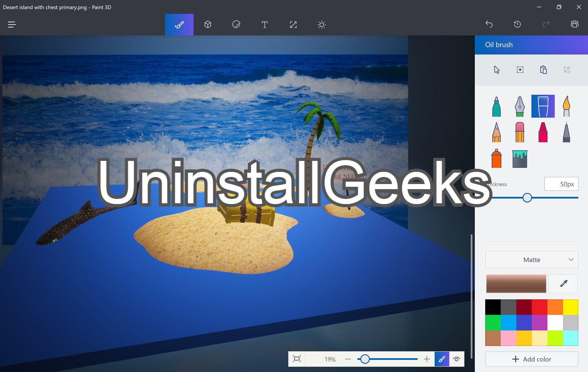Screen dimensions: 588x372
Task: Select the orange Spray can tool
Action: (x=496, y=159)
